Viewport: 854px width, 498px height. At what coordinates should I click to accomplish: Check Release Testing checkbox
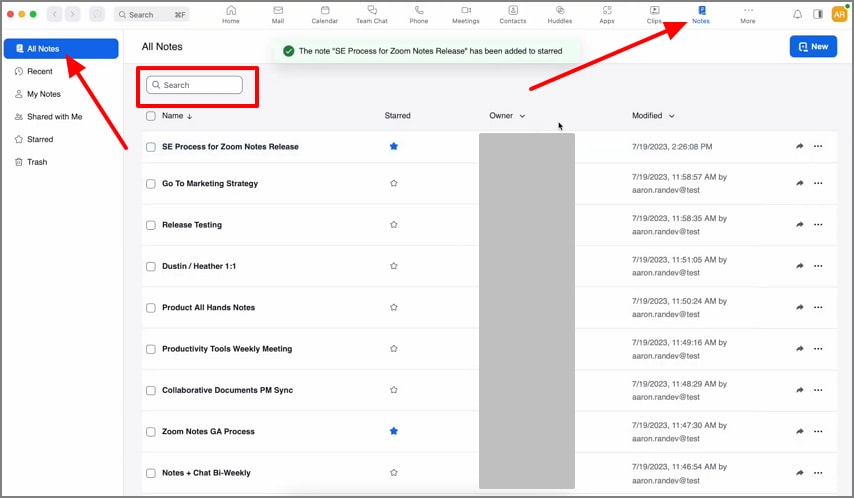coord(151,225)
